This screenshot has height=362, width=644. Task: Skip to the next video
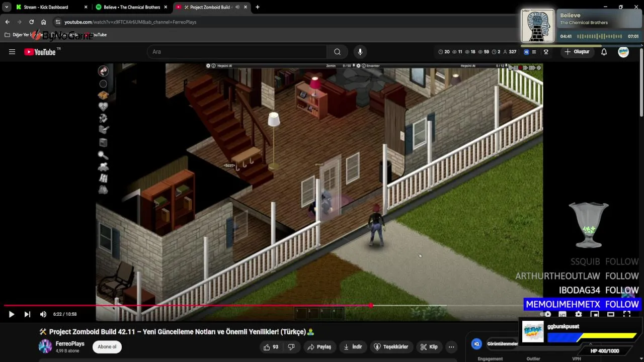(27, 314)
